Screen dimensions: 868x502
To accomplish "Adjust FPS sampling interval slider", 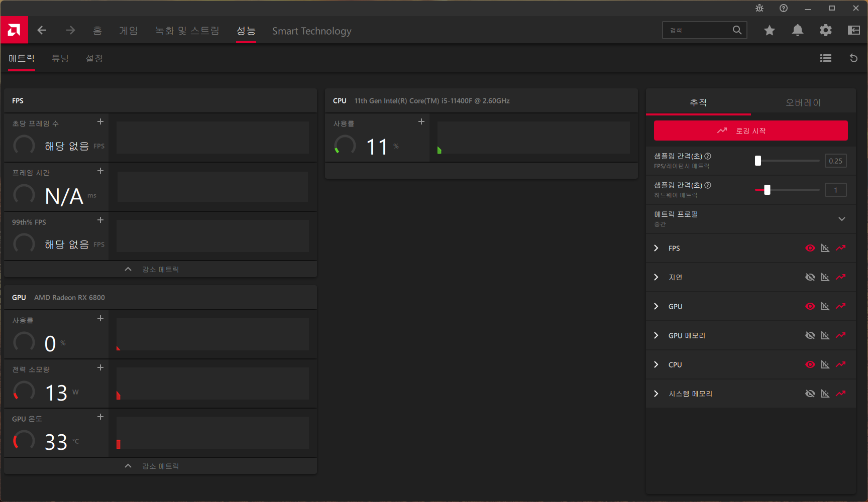I will (x=787, y=161).
